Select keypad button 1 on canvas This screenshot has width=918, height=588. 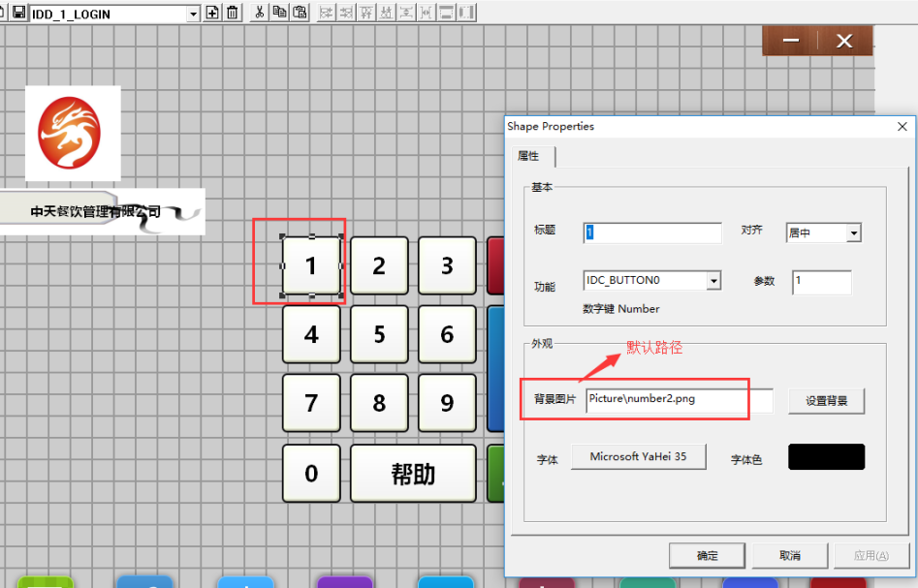(x=311, y=266)
